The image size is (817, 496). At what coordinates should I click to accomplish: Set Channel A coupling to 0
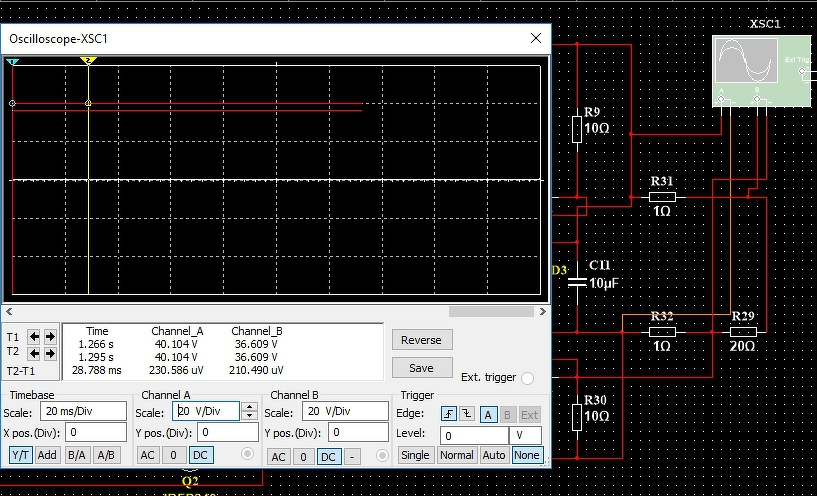[x=174, y=455]
